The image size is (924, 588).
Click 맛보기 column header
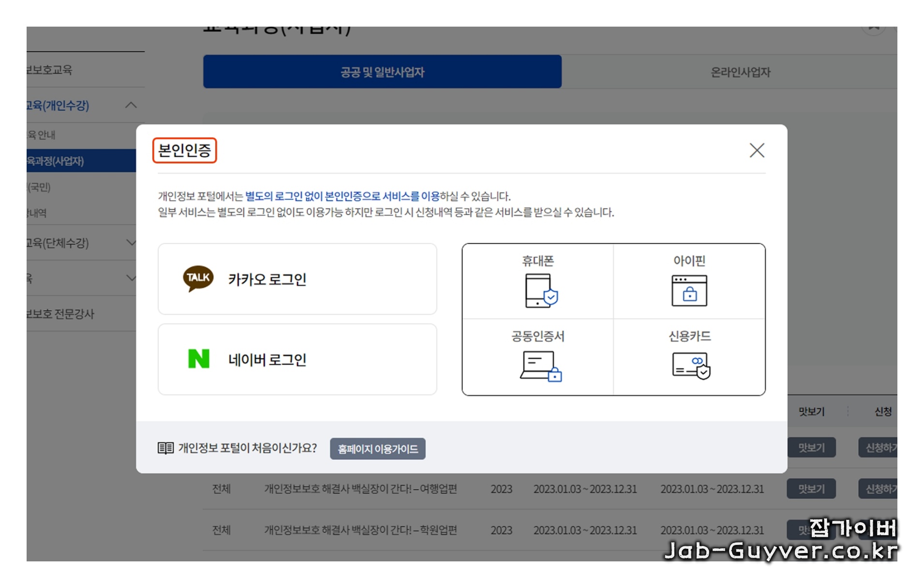(811, 411)
